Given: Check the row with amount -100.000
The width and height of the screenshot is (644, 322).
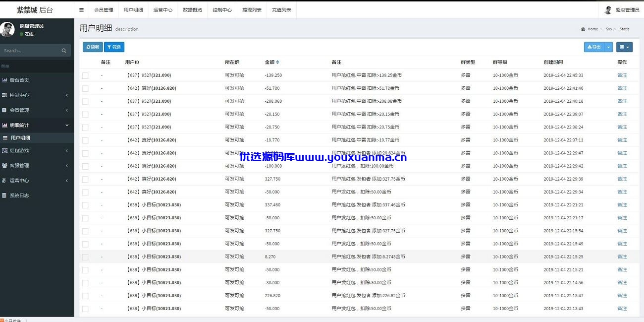Looking at the screenshot, I should [x=85, y=166].
